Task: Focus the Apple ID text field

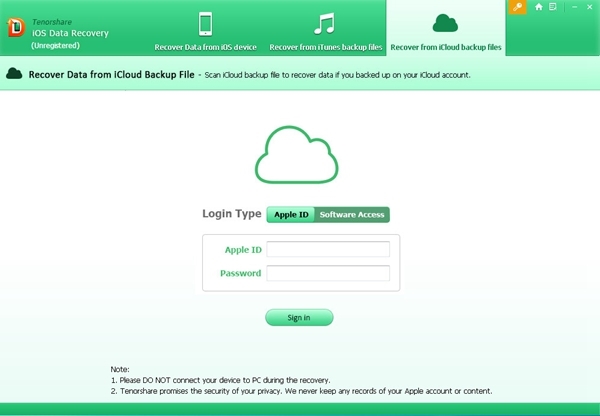Action: (328, 249)
